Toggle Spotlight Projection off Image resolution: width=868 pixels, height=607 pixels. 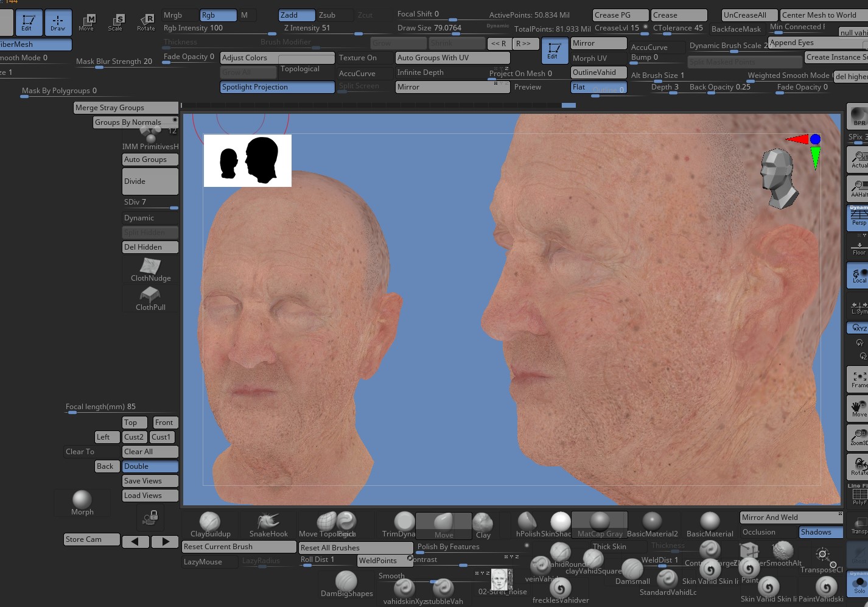[277, 87]
